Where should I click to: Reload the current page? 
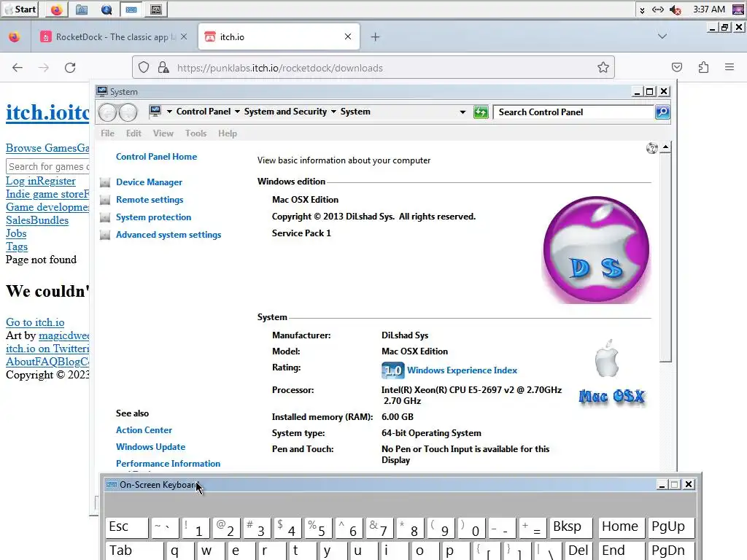70,68
